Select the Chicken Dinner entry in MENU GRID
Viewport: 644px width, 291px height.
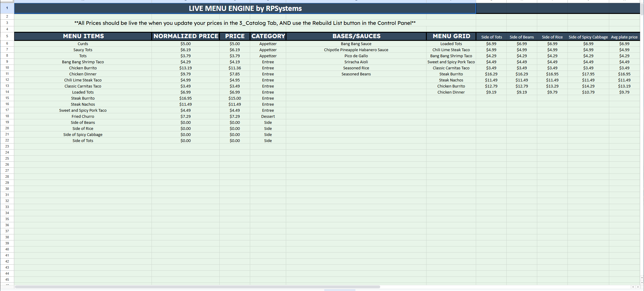click(x=451, y=92)
